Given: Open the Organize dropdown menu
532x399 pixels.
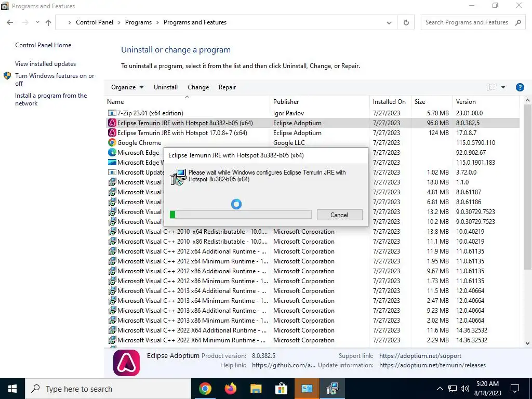Looking at the screenshot, I should tap(127, 87).
